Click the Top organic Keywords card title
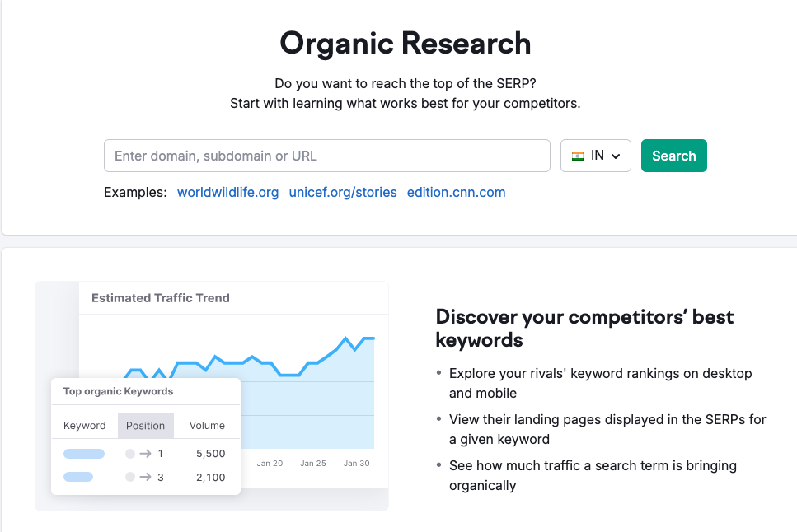Image resolution: width=797 pixels, height=532 pixels. point(118,391)
